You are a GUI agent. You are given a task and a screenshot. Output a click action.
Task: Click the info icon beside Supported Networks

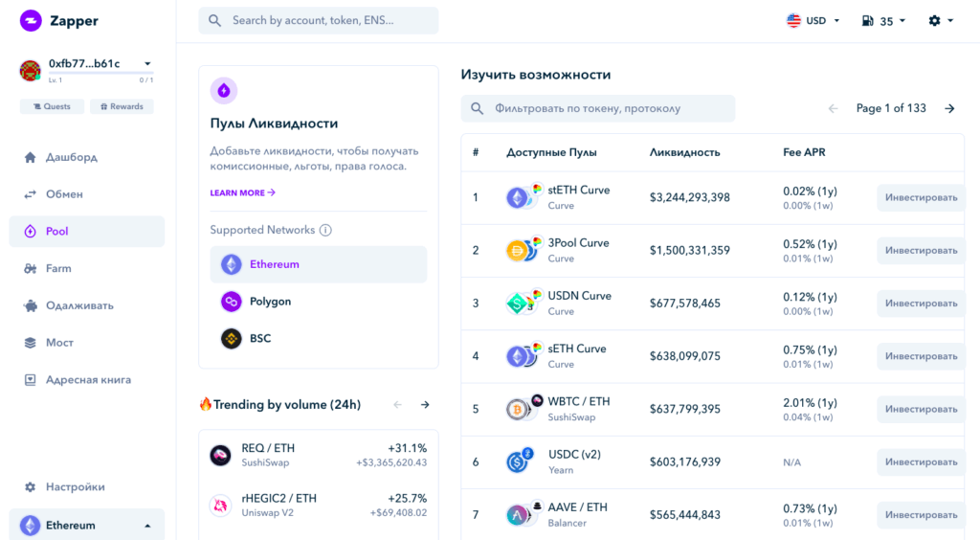tap(325, 230)
